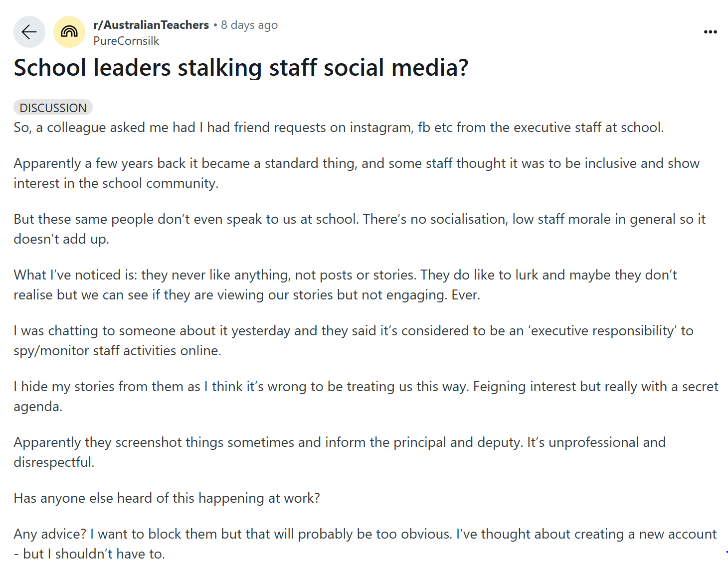Click the post title about school leaders
Image resolution: width=728 pixels, height=569 pixels.
tap(241, 68)
